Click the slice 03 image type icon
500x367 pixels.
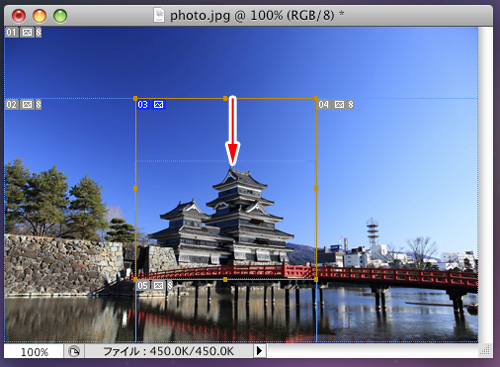point(159,105)
